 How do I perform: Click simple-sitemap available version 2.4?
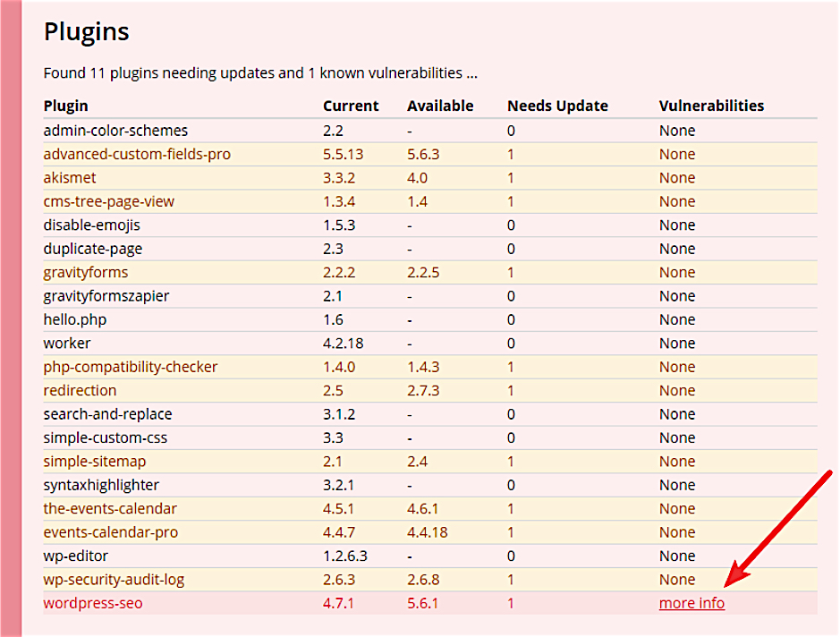click(x=418, y=462)
